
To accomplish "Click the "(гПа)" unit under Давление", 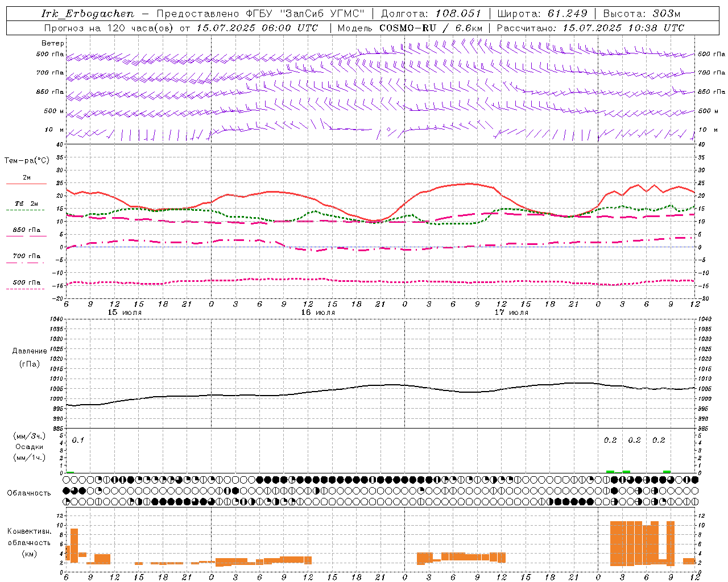I will point(30,364).
